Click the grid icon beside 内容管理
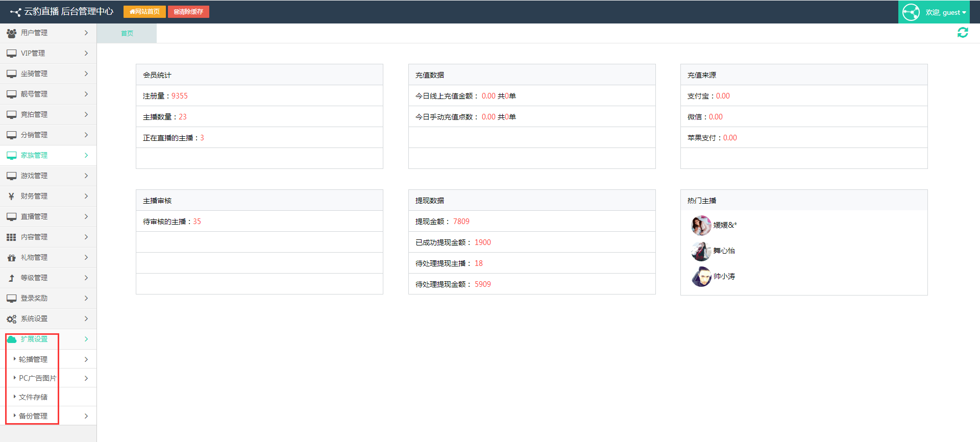This screenshot has width=980, height=442. click(x=11, y=237)
